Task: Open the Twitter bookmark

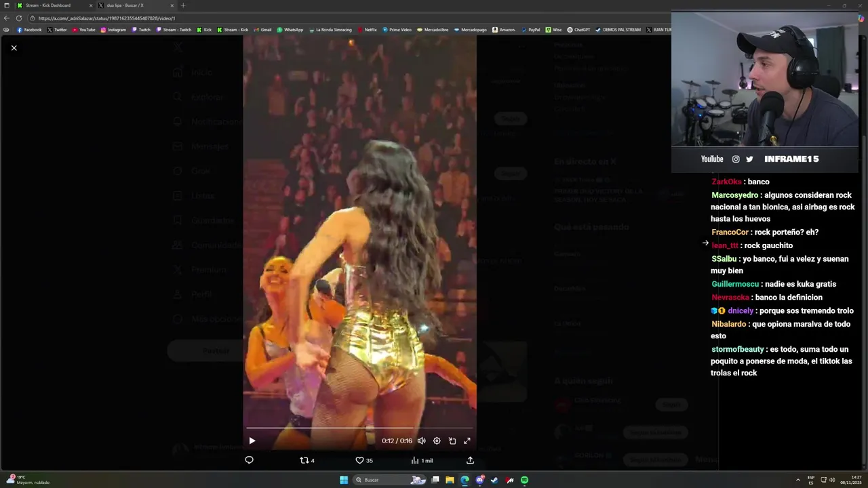Action: coord(57,30)
